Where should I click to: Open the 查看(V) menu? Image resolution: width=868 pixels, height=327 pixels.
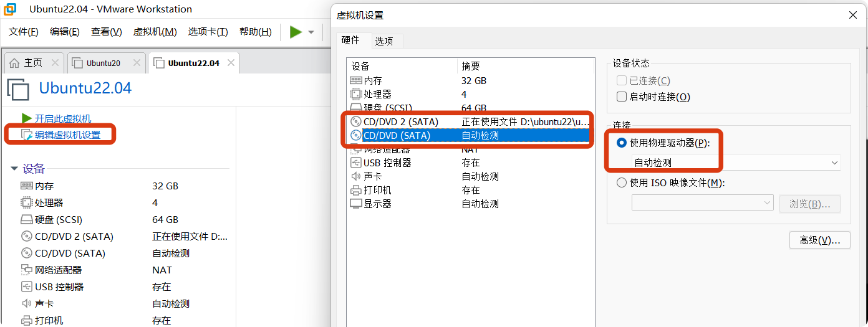pos(107,32)
